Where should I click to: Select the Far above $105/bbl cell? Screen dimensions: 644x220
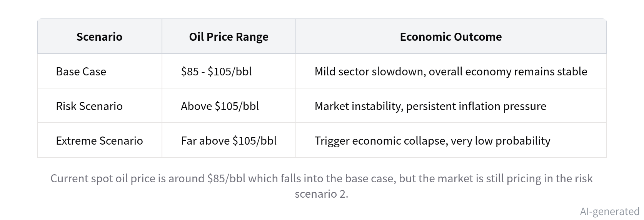[229, 140]
